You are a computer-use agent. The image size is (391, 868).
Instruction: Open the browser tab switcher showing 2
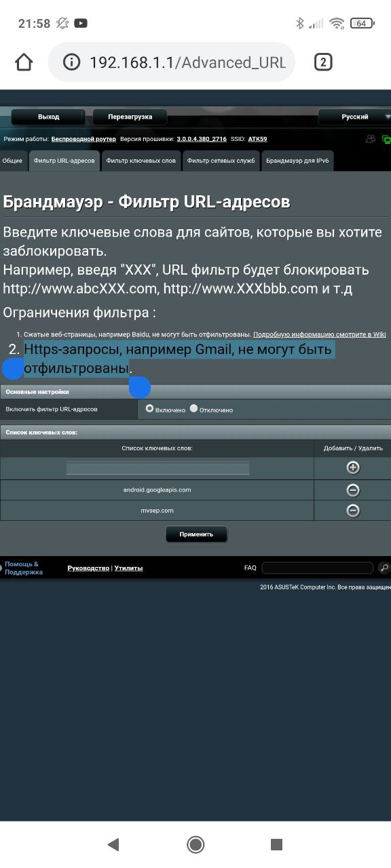[x=323, y=62]
